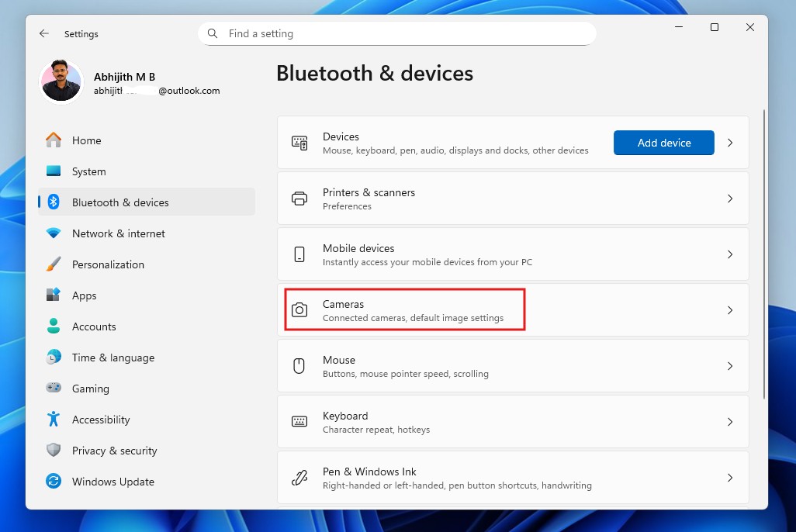The width and height of the screenshot is (796, 532).
Task: Go back using the arrow button
Action: click(x=43, y=33)
